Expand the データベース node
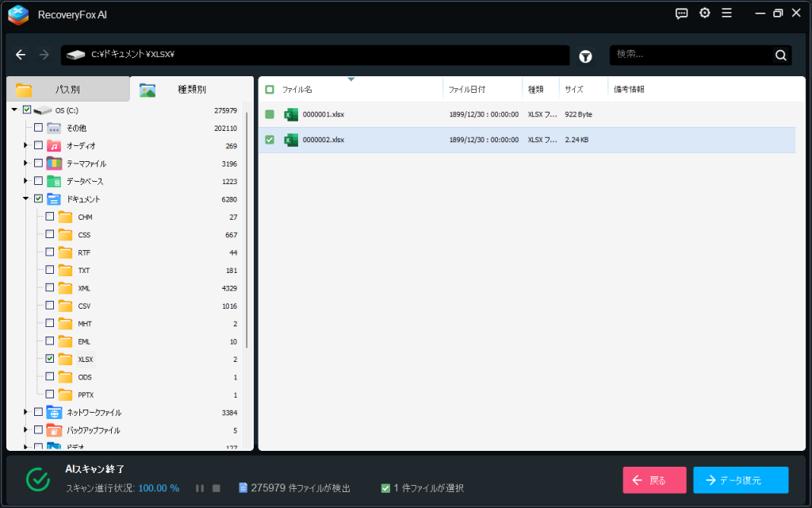 pos(25,181)
